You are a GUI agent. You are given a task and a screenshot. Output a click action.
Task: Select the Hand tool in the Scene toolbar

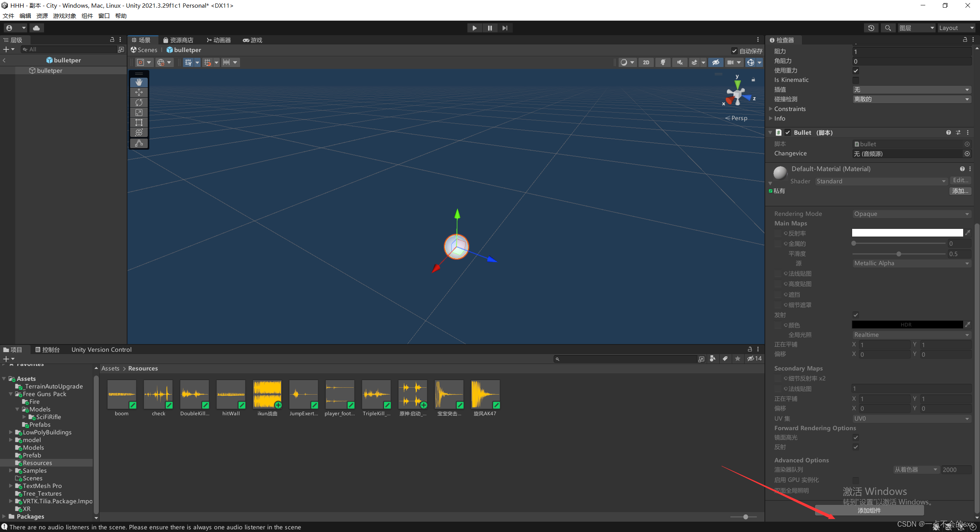[x=139, y=82]
